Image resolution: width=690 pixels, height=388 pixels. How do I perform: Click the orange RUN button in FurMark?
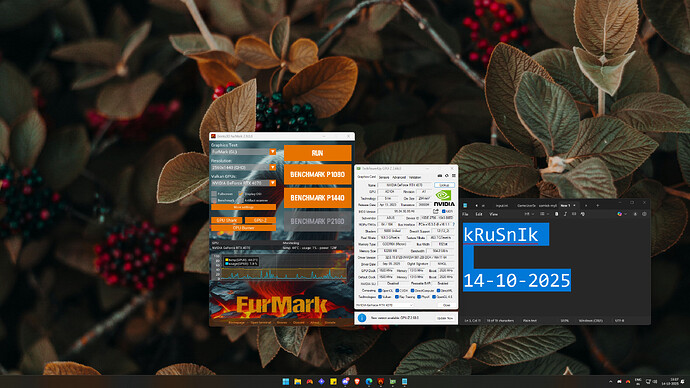click(318, 153)
